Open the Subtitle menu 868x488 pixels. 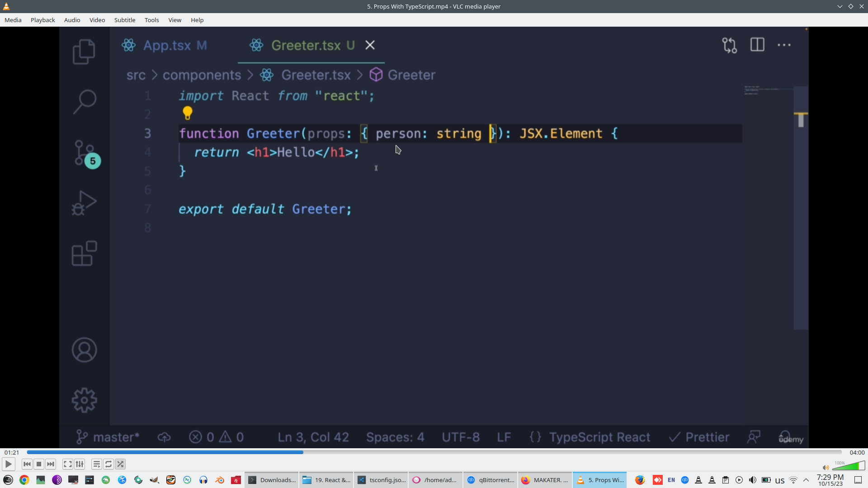(124, 20)
